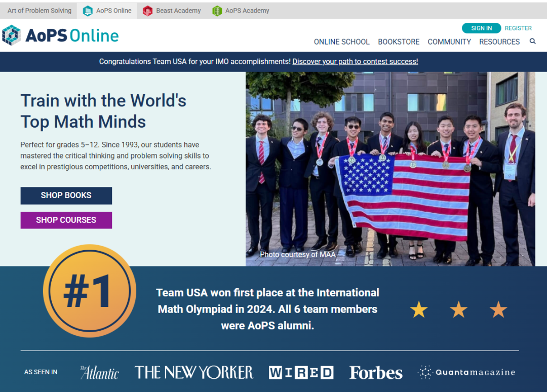547x392 pixels.
Task: Click the Perfect for grades 5–12 paragraph
Action: [115, 155]
